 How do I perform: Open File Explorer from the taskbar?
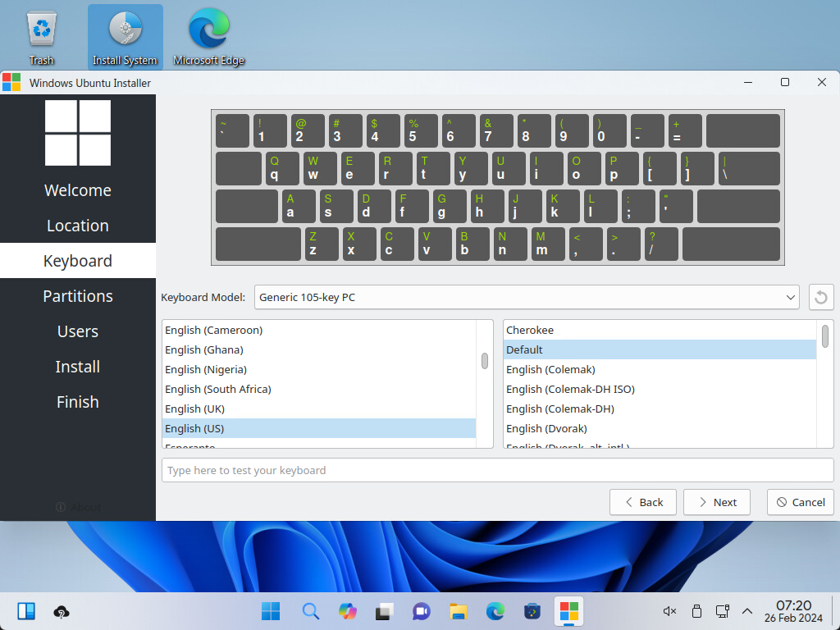click(x=458, y=611)
